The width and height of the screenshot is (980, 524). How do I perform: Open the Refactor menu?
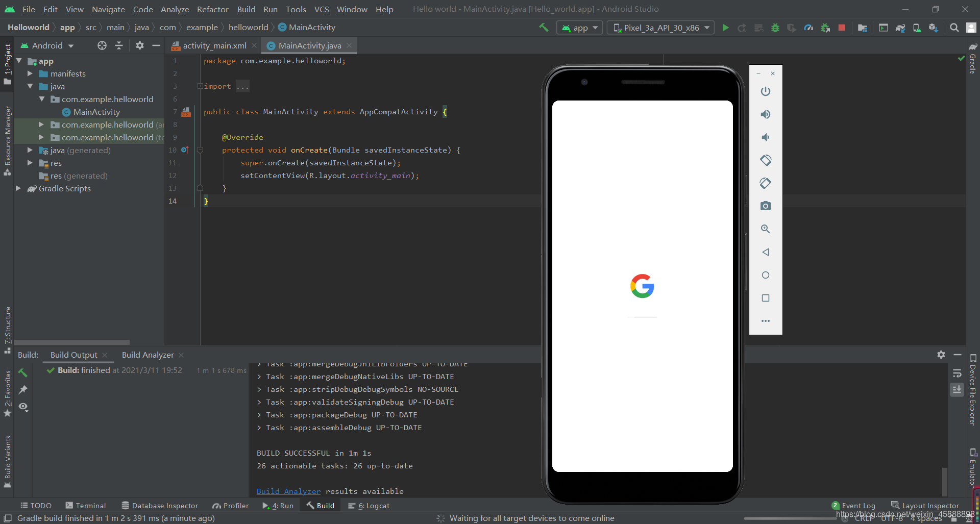pos(212,9)
